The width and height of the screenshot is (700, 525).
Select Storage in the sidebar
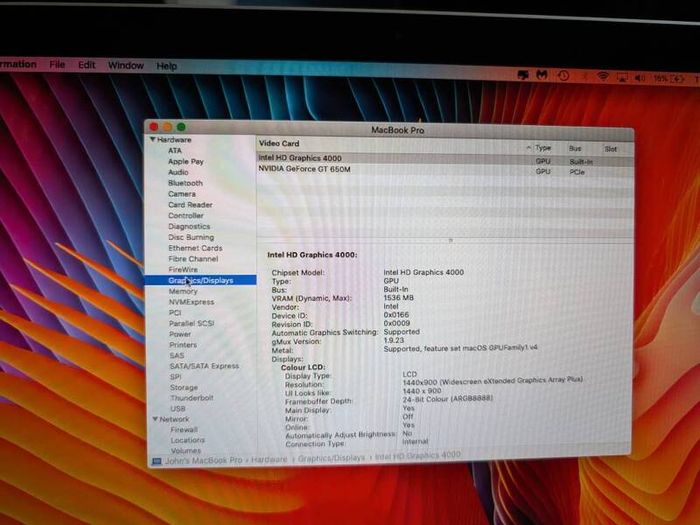tap(184, 388)
